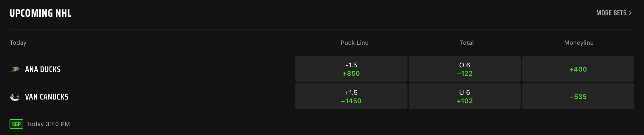
Task: Click the +850 odds value for Ducks
Action: click(x=351, y=74)
